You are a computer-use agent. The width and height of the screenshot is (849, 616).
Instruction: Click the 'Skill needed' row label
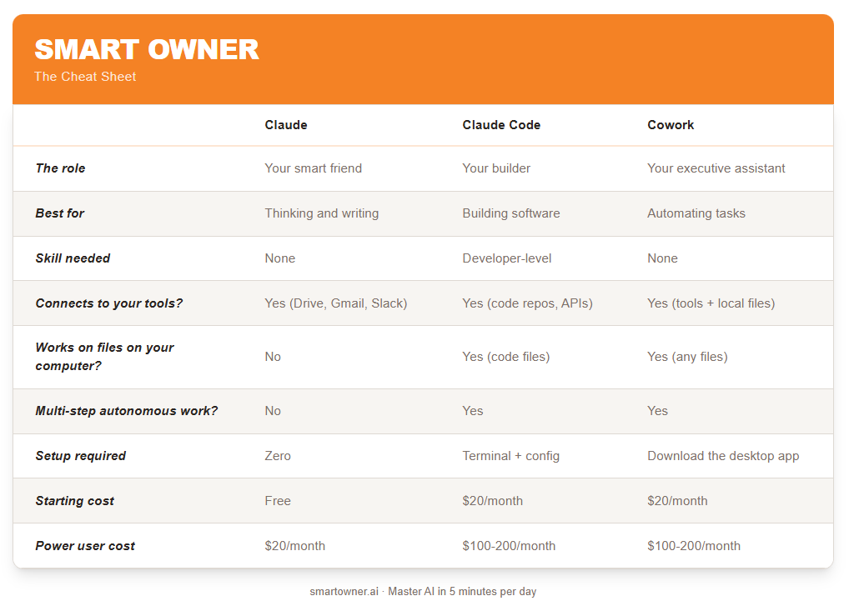(x=73, y=258)
